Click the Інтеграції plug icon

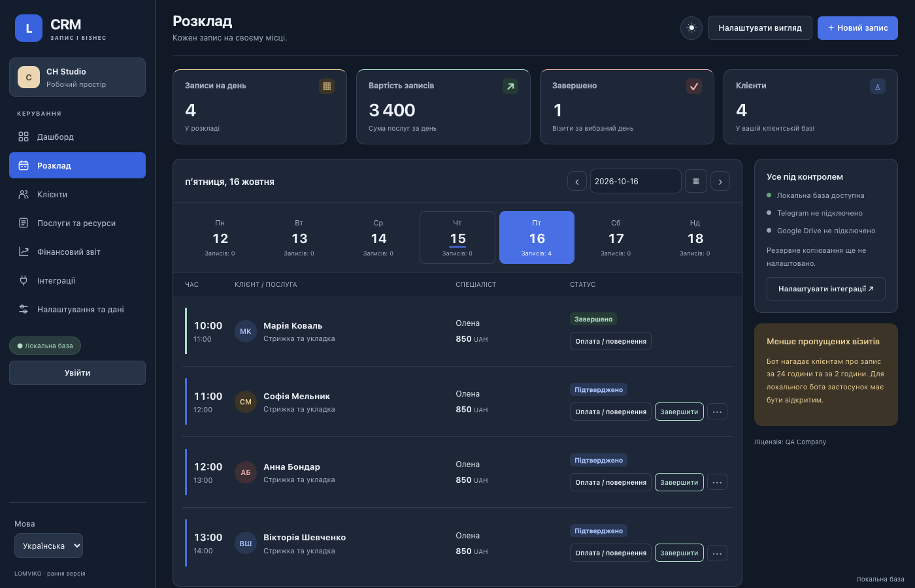click(24, 280)
